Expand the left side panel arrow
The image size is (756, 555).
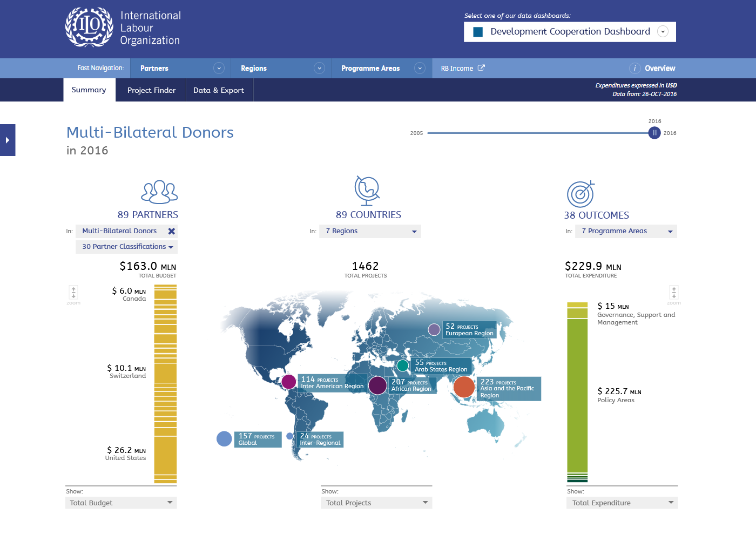pos(8,140)
